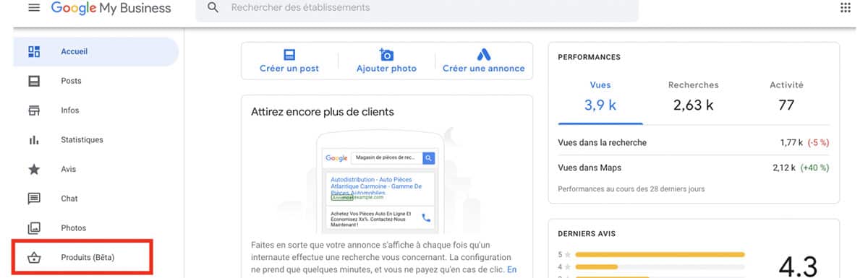Click the Ajouter photo button
The image size is (868, 278).
386,61
